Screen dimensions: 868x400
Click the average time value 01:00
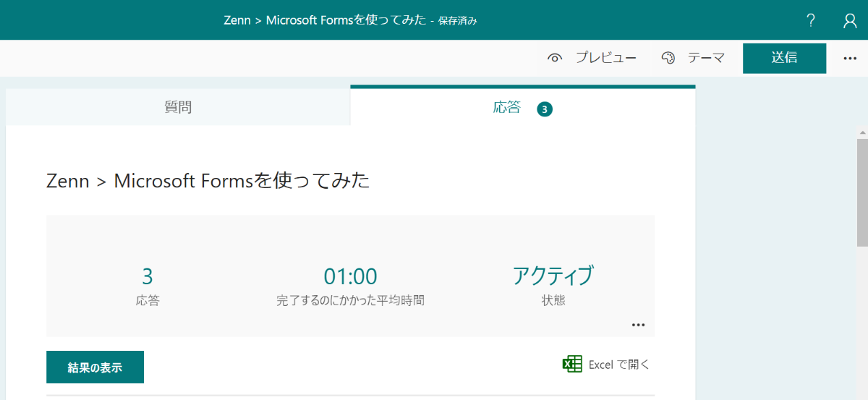pyautogui.click(x=350, y=276)
